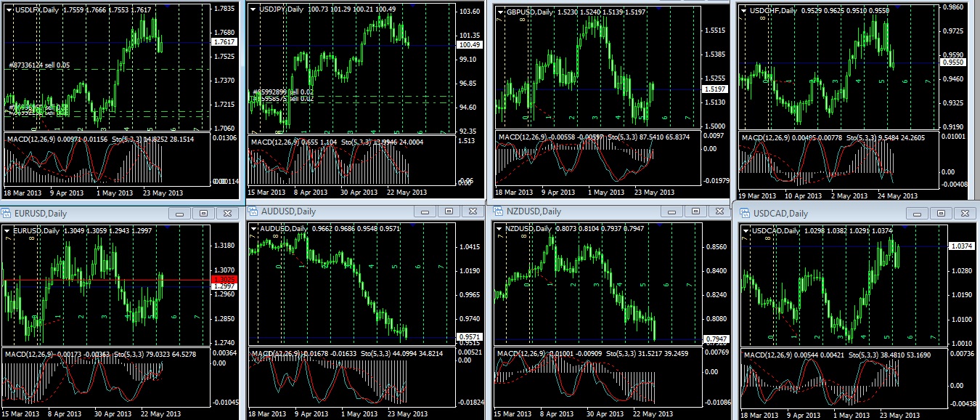Open the AUDUSD chart dropdown triangle

tap(253, 228)
